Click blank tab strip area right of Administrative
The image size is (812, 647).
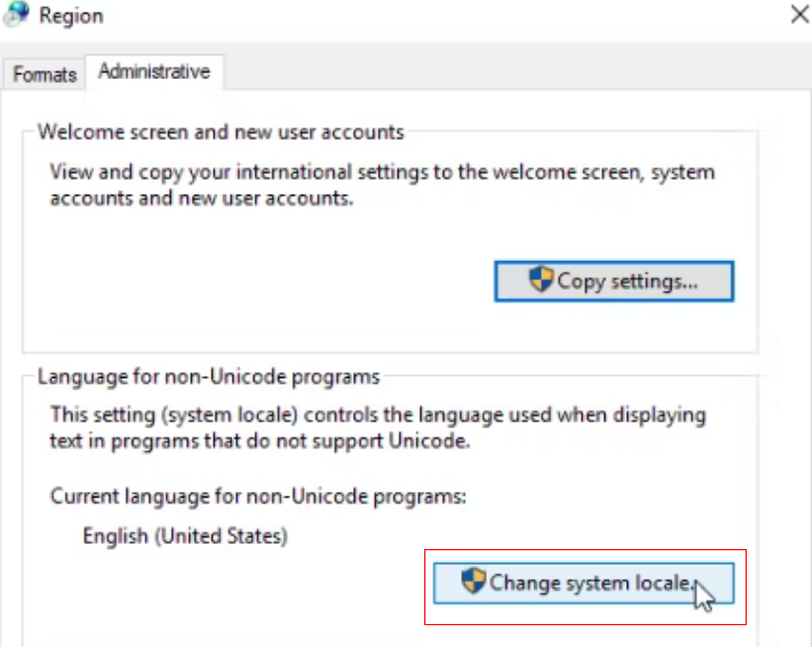pyautogui.click(x=495, y=71)
